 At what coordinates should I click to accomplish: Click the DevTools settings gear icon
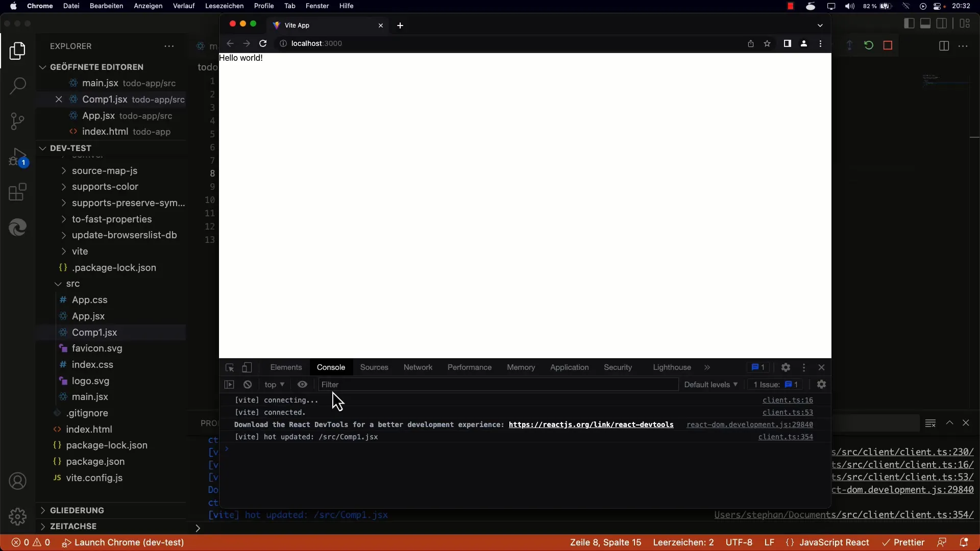coord(785,367)
